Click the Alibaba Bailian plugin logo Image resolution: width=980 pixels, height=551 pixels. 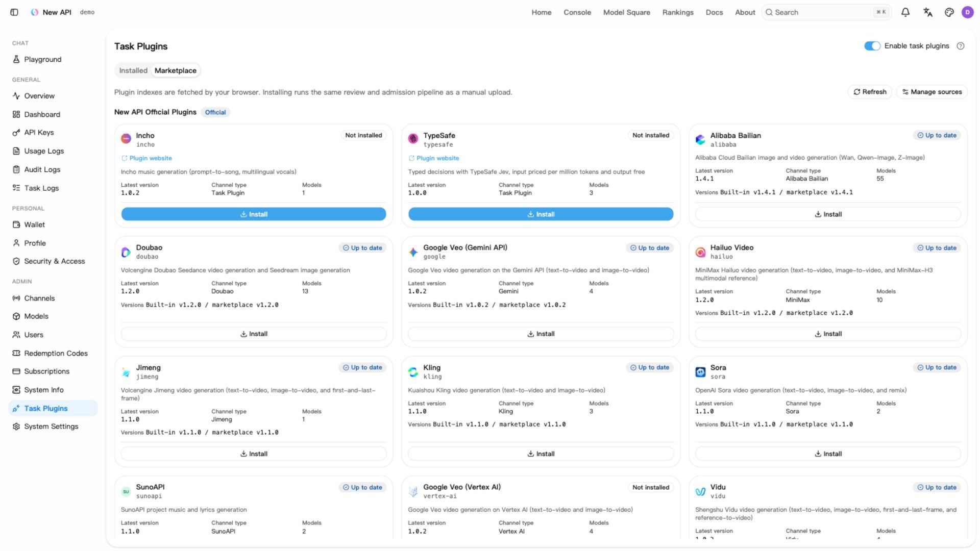[700, 139]
